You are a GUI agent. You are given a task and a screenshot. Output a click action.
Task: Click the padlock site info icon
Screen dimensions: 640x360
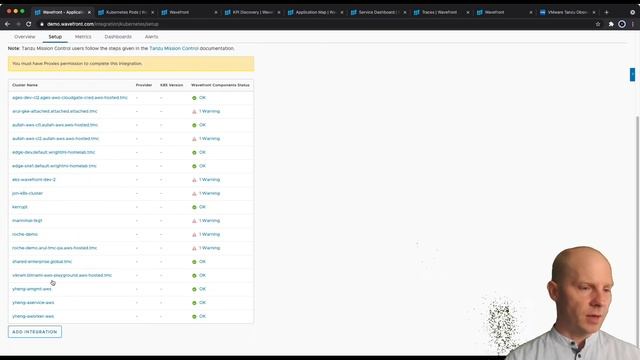point(42,24)
